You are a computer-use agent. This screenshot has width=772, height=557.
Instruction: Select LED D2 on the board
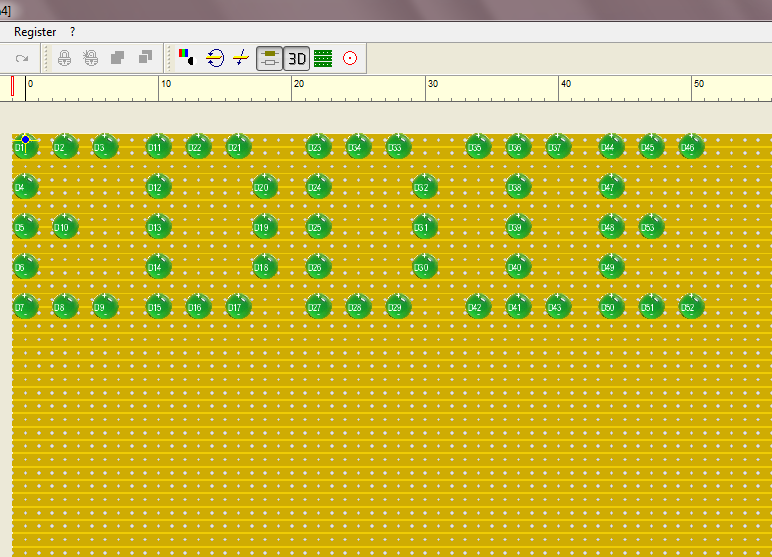point(65,146)
